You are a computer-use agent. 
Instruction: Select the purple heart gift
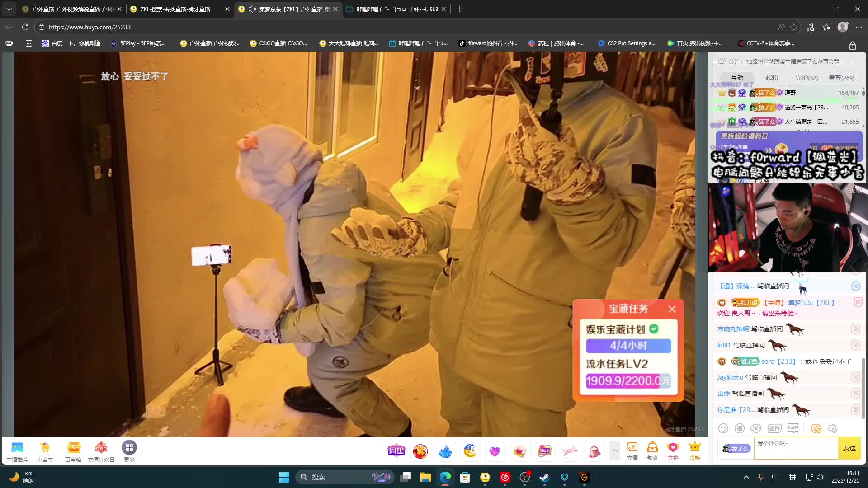point(495,451)
